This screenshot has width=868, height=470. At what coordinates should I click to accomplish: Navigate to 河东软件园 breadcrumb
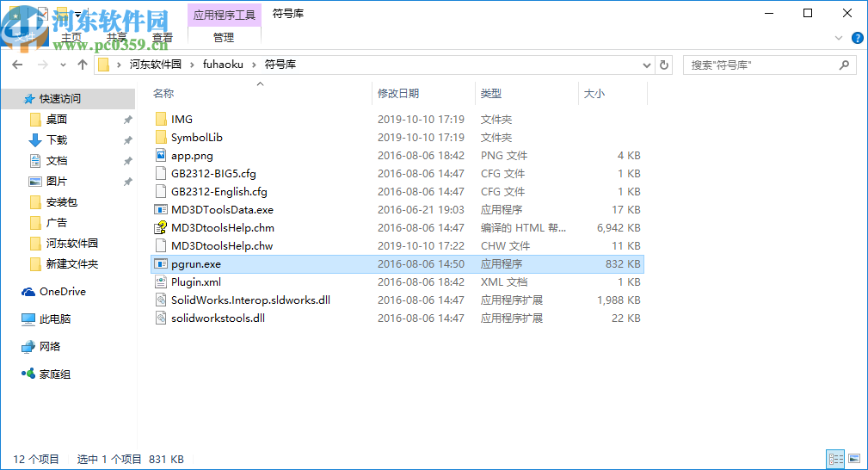tap(156, 65)
